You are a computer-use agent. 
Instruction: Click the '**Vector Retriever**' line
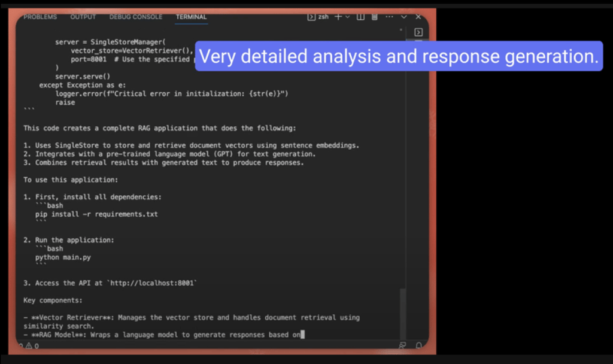(x=192, y=317)
